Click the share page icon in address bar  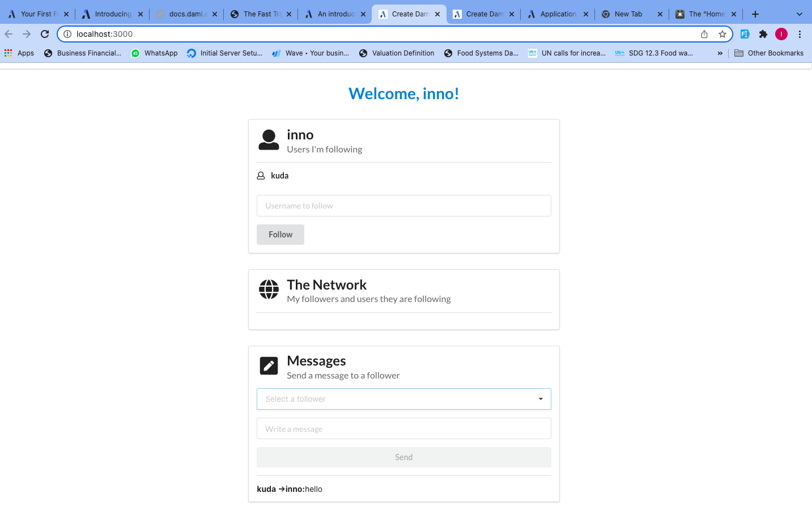pos(704,34)
